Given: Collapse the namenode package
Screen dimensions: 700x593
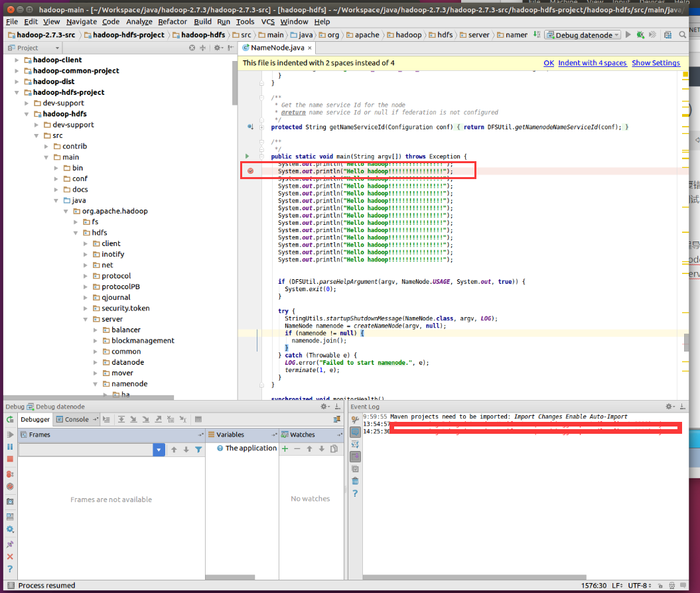Looking at the screenshot, I should click(95, 384).
